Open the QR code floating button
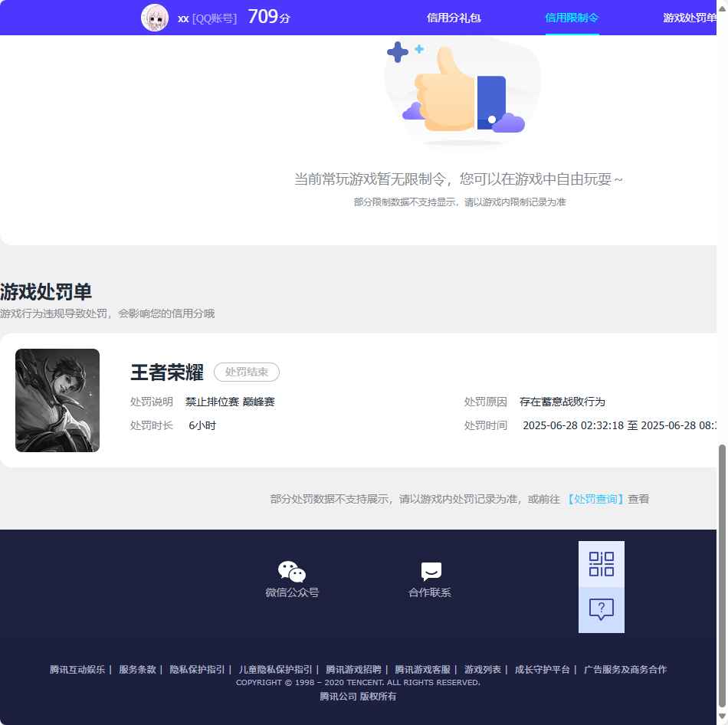 602,564
